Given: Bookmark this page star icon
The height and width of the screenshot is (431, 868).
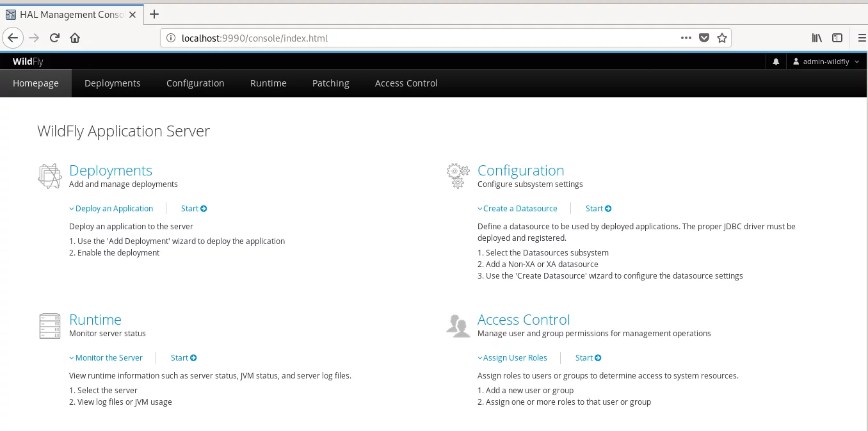Looking at the screenshot, I should point(722,38).
